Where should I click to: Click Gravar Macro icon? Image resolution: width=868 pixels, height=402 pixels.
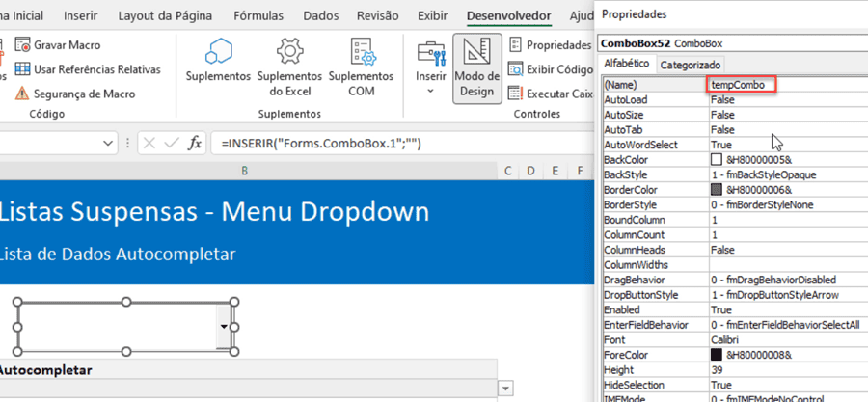click(22, 45)
